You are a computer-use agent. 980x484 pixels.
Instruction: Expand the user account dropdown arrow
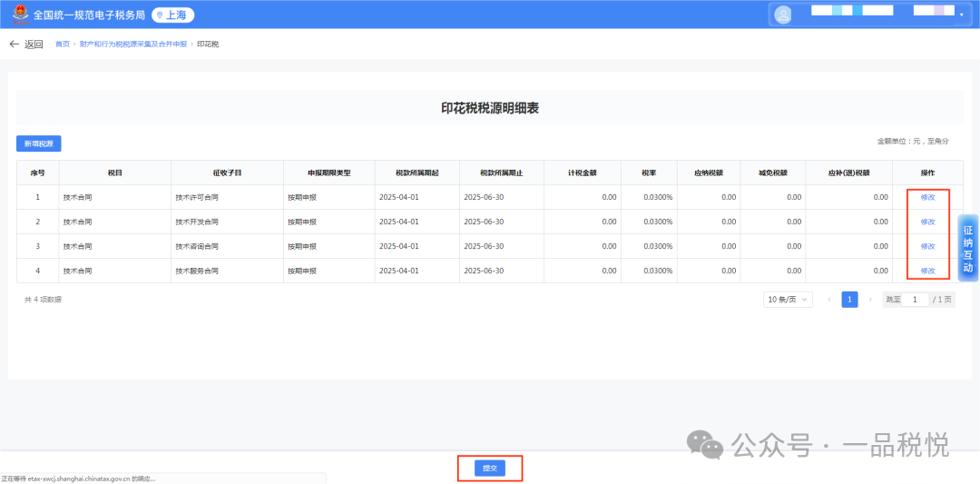961,15
